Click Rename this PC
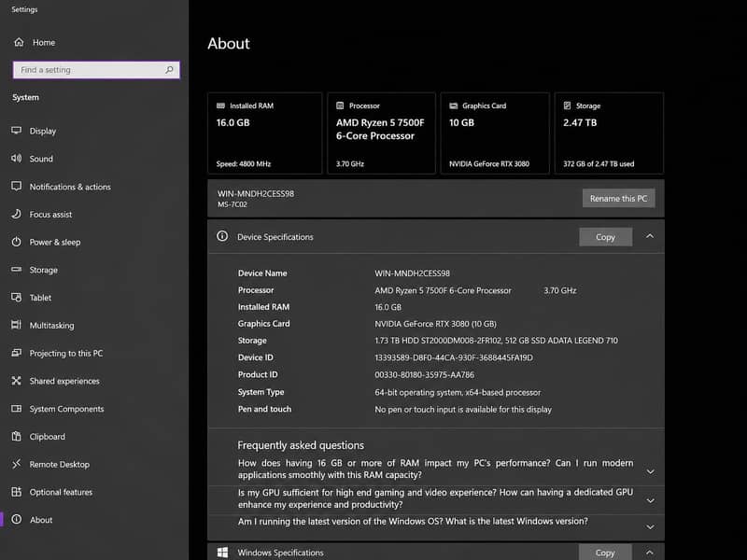Screen dimensions: 747x560 pyautogui.click(x=618, y=198)
